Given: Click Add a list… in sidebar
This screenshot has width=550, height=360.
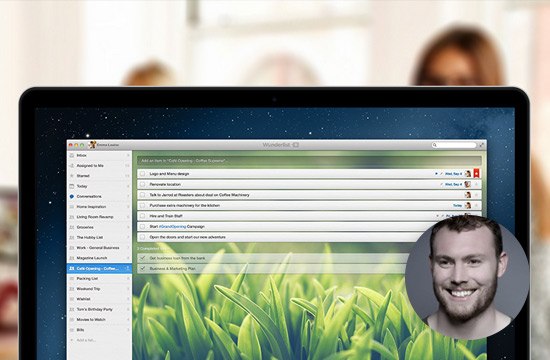Looking at the screenshot, I should pyautogui.click(x=86, y=340).
